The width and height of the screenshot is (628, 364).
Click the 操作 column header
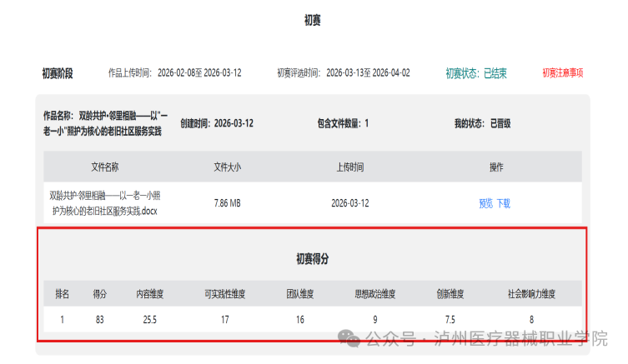point(496,167)
